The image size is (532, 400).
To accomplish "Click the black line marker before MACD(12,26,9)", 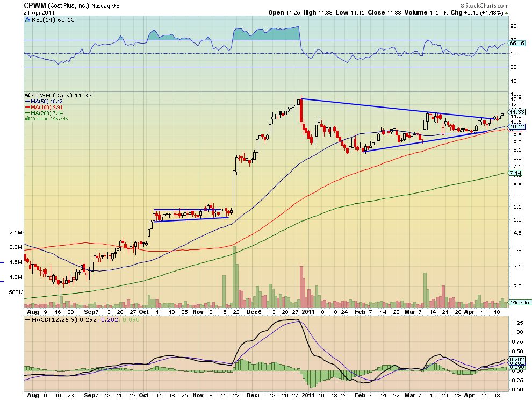I will (28, 319).
